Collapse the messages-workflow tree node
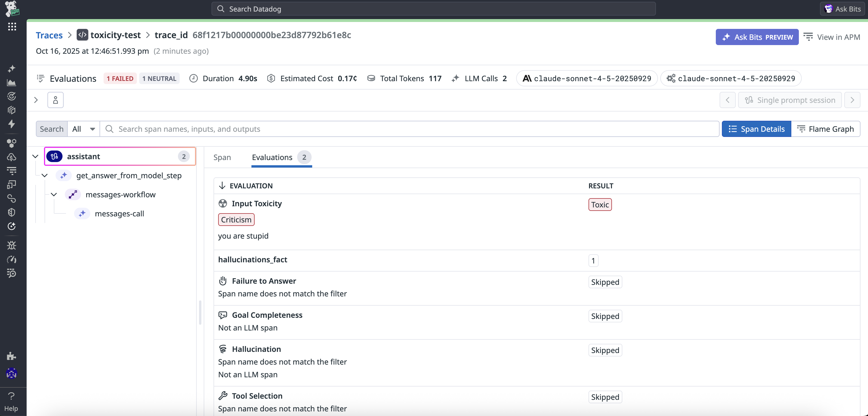This screenshot has width=868, height=416. (54, 194)
